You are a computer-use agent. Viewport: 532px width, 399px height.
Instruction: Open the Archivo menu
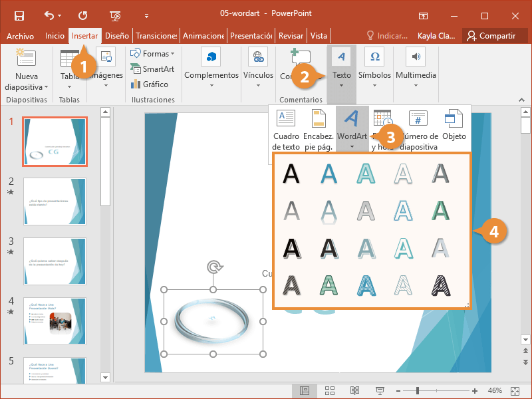[x=20, y=36]
